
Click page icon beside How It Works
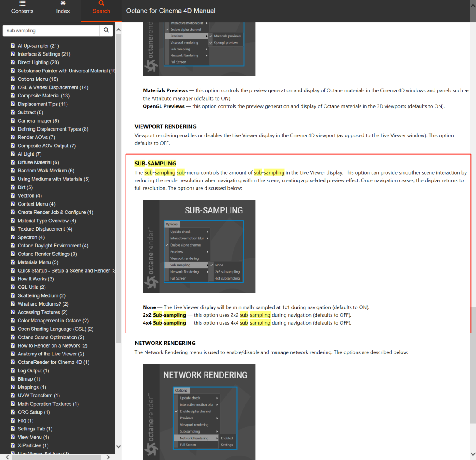tap(13, 279)
